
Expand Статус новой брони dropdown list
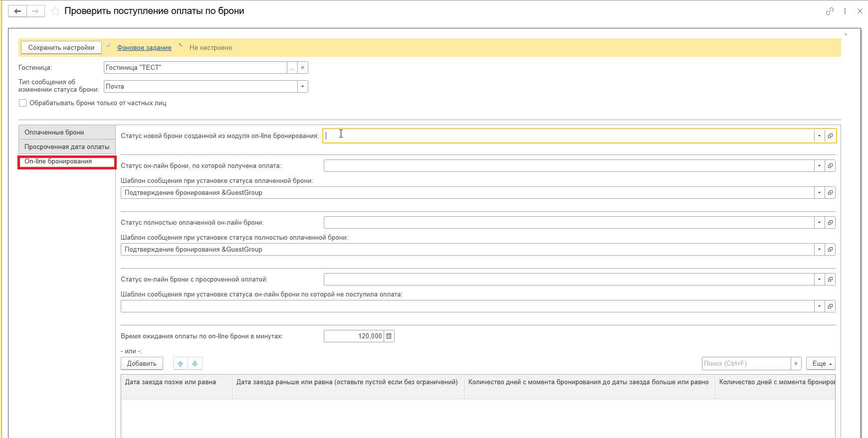click(819, 136)
